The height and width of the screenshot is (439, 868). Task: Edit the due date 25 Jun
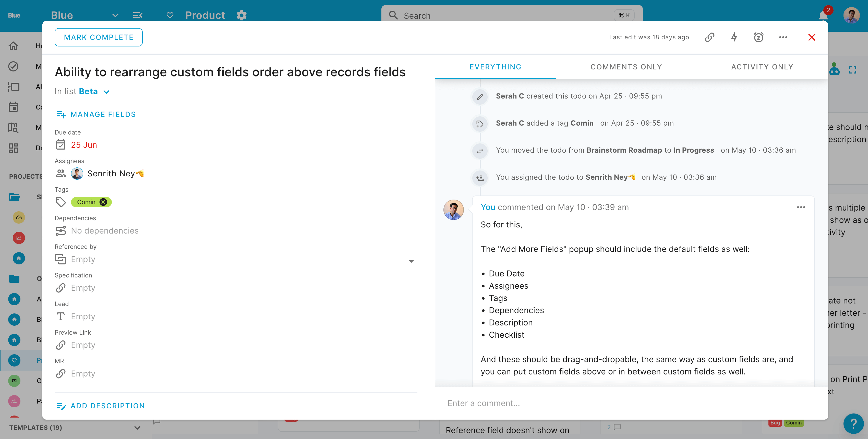click(84, 145)
